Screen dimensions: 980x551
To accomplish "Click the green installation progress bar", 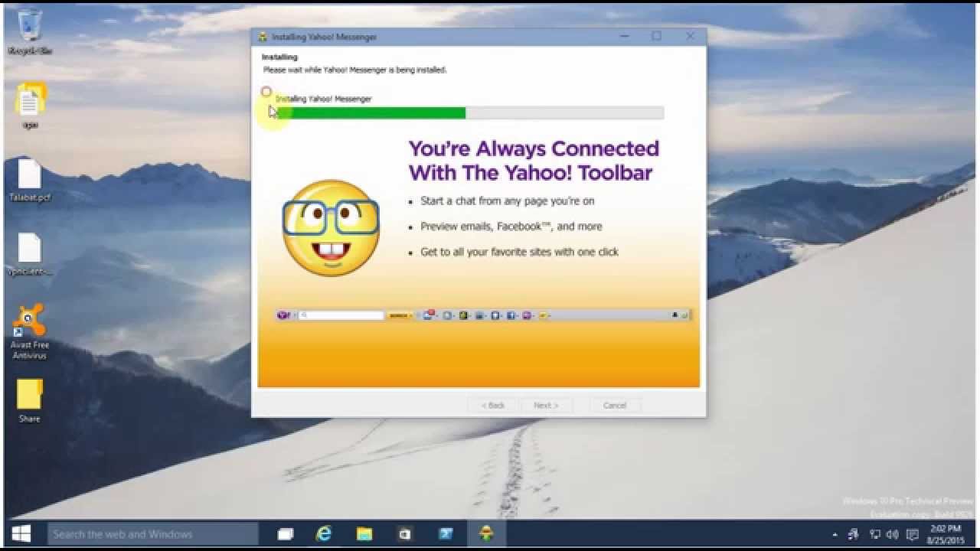I will coord(469,113).
